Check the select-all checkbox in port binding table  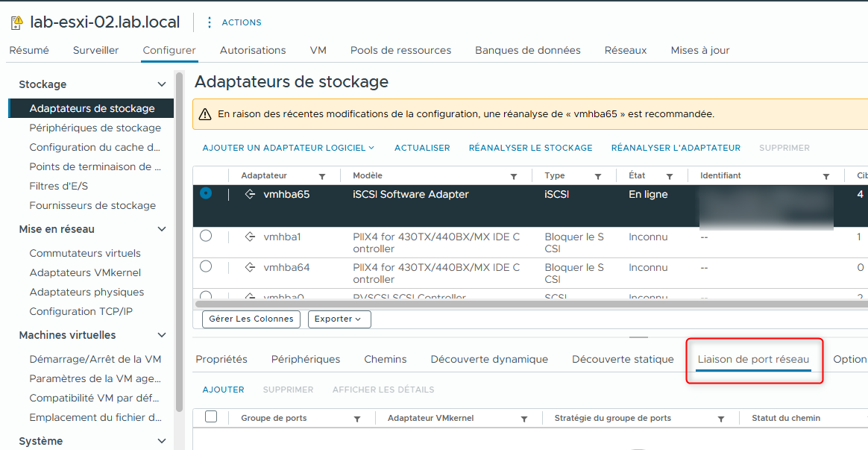tap(211, 417)
